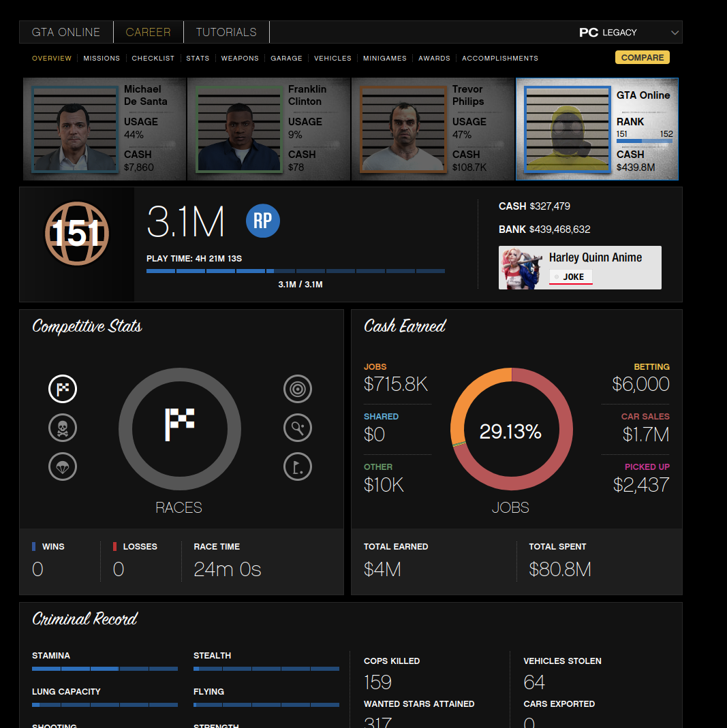Select the Darts target icon
Screen dimensions: 727x728
click(x=298, y=390)
